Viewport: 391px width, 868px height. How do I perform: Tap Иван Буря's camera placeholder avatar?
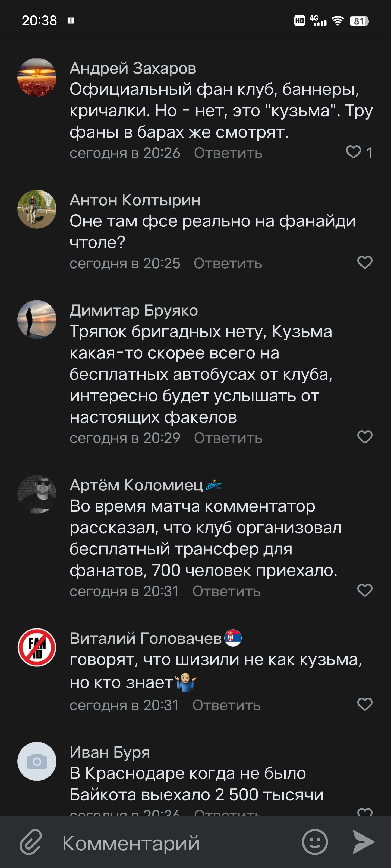[37, 761]
